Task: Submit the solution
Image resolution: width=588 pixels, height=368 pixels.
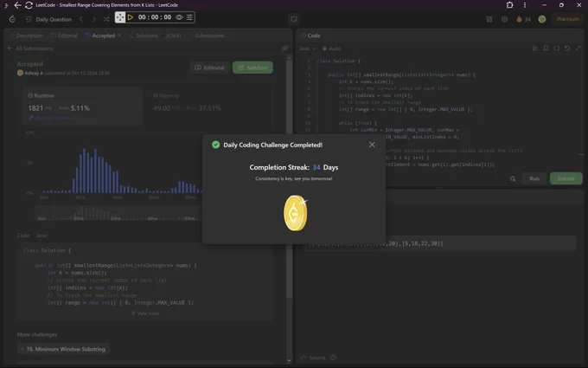Action: 566,178
